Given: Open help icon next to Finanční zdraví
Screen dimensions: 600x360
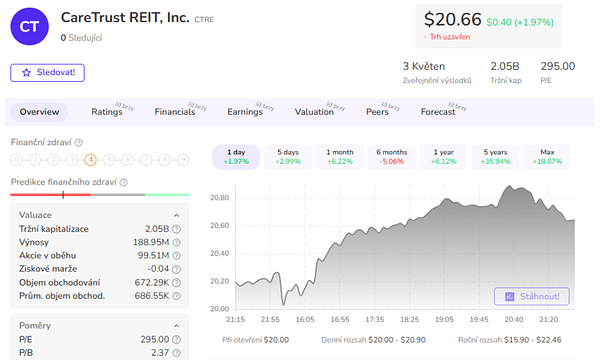Looking at the screenshot, I should tap(78, 143).
